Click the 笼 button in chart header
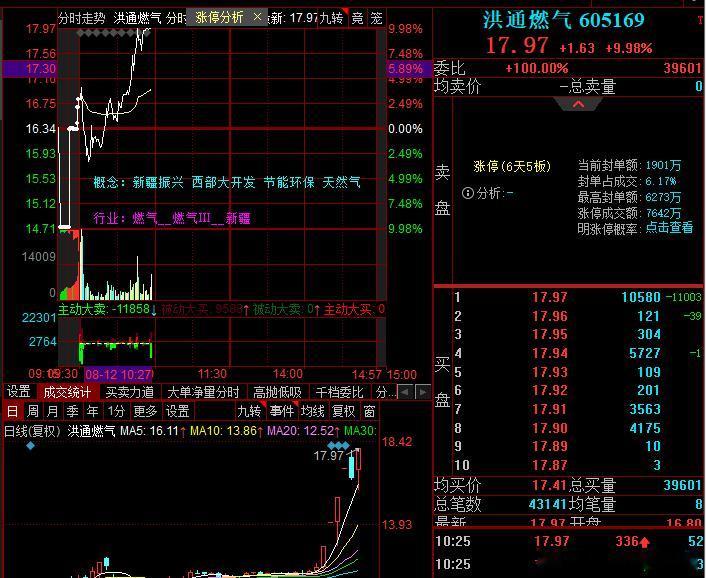Screen dimensions: 706x578 click(x=376, y=18)
